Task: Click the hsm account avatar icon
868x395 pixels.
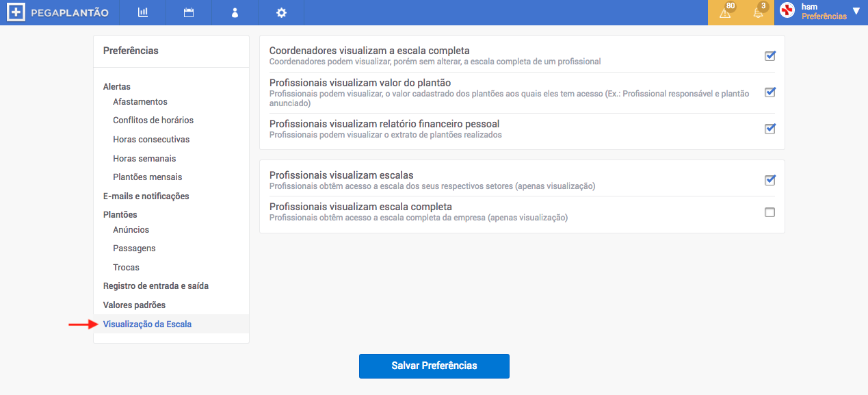Action: tap(788, 11)
